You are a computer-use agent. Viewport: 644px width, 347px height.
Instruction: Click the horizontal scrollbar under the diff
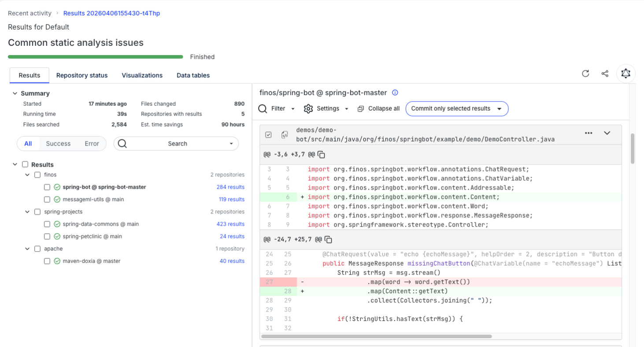(377, 336)
